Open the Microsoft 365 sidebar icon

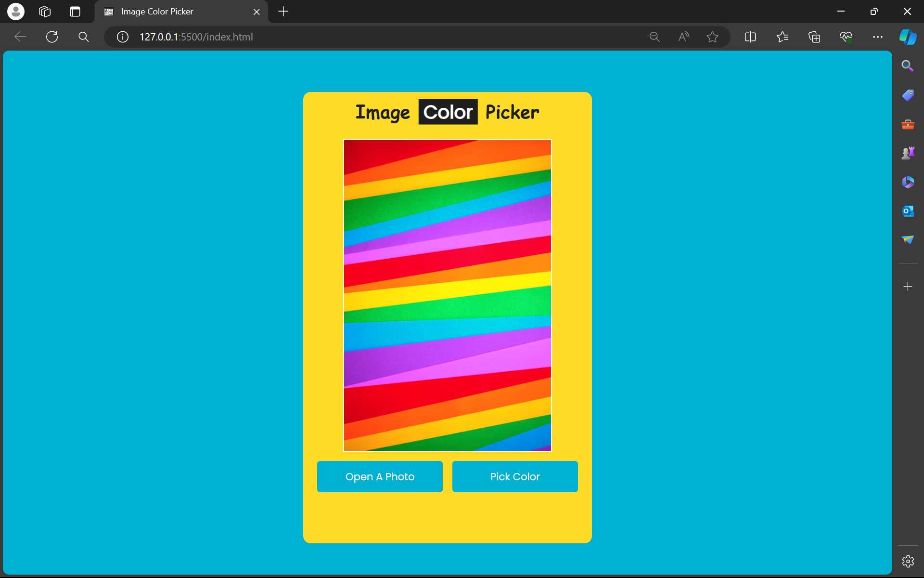point(908,182)
